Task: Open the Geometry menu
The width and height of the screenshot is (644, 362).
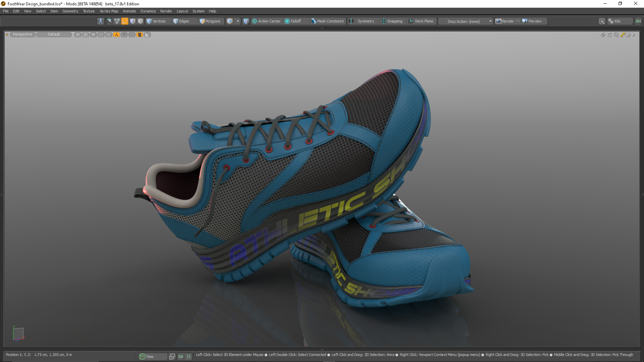Action: tap(70, 11)
